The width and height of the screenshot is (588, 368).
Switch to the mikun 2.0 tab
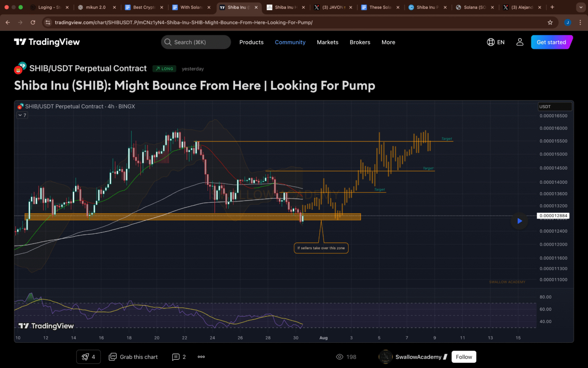[97, 7]
